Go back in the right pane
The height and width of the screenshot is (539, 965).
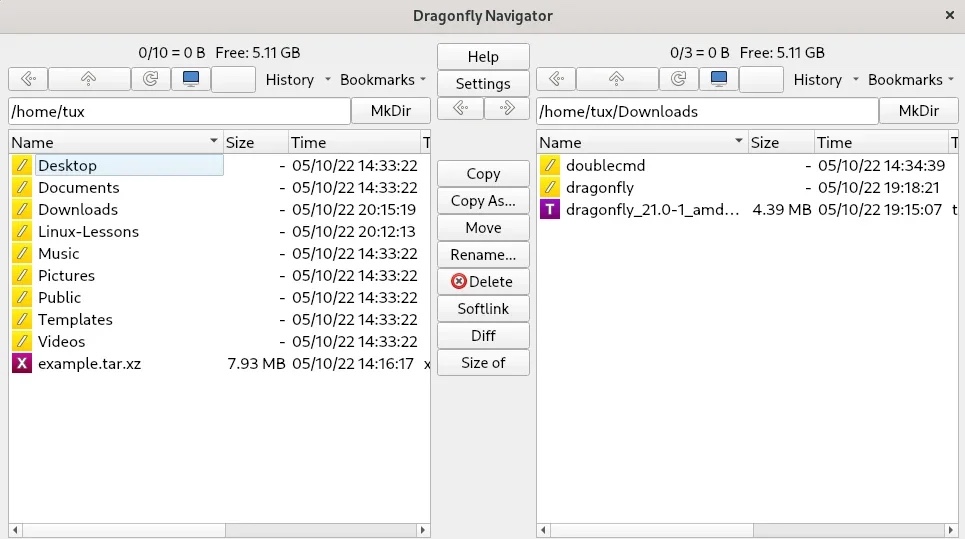(x=556, y=79)
